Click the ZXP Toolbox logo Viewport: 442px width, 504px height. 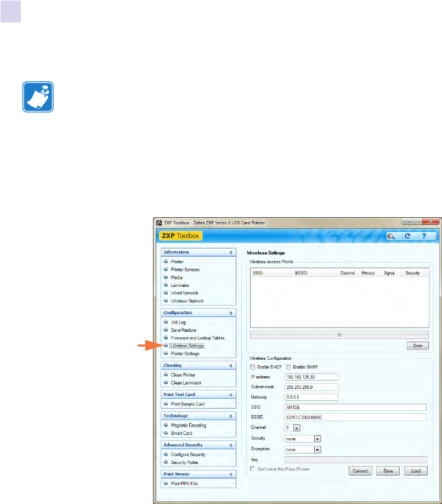pos(180,236)
